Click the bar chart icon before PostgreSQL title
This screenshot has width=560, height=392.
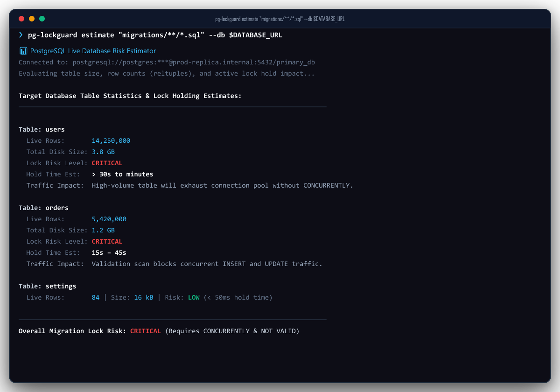click(x=23, y=51)
